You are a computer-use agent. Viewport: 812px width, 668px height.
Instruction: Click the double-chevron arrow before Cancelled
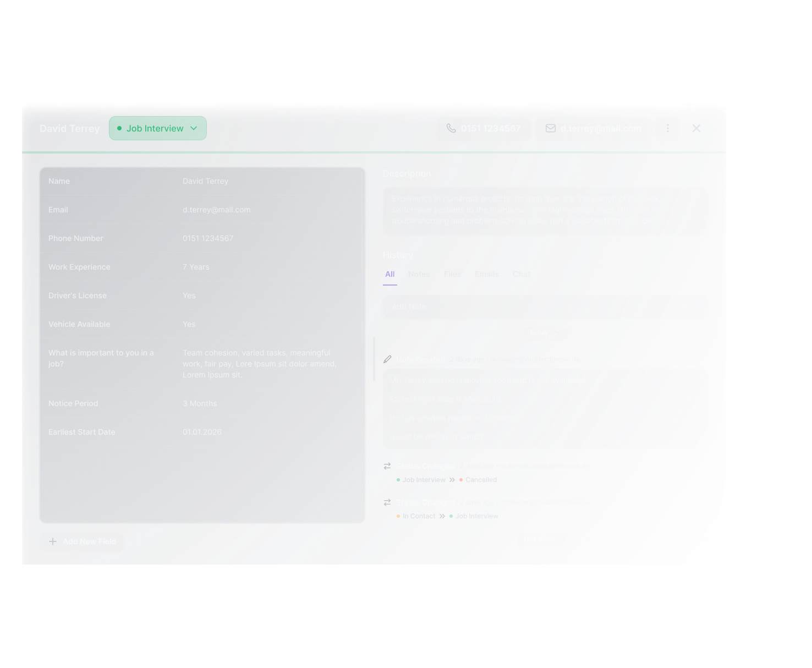point(452,480)
